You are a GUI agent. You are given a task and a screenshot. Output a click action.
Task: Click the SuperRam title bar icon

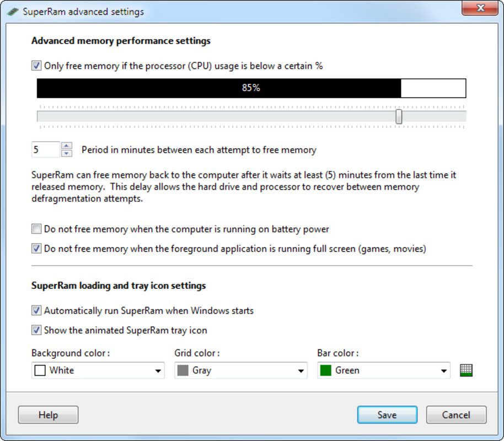click(x=13, y=12)
